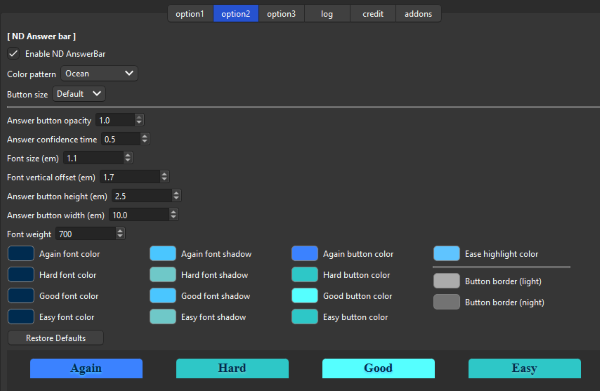Adjust Font vertical offset stepper arrows

(164, 177)
